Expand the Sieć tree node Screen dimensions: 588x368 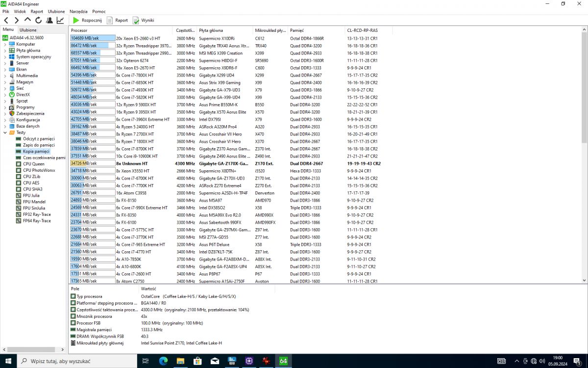point(5,88)
